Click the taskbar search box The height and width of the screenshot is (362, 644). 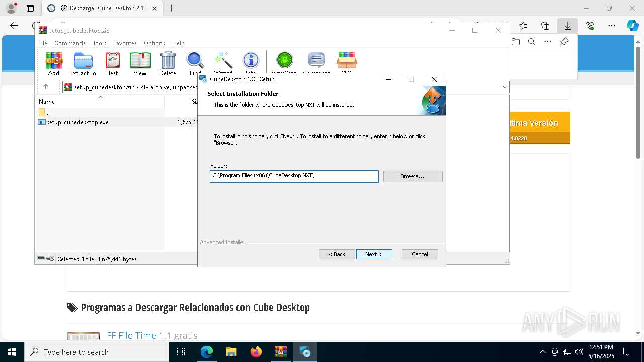coord(97,352)
